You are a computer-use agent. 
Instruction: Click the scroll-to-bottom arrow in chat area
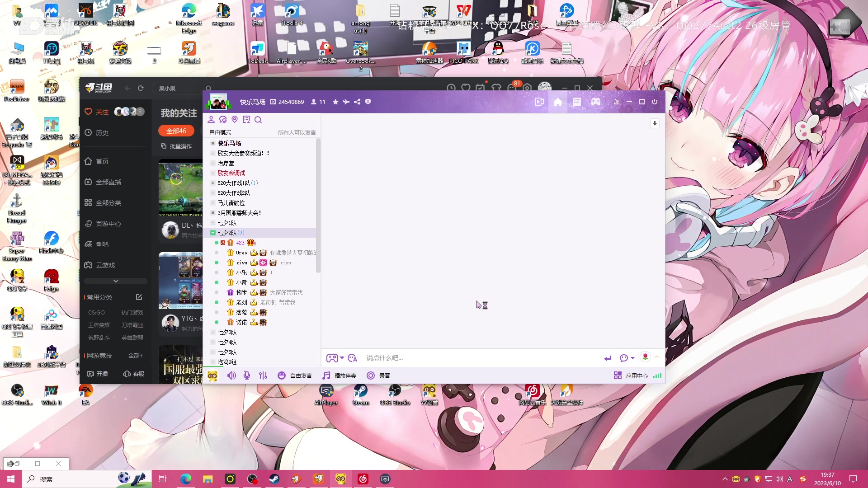tap(655, 123)
